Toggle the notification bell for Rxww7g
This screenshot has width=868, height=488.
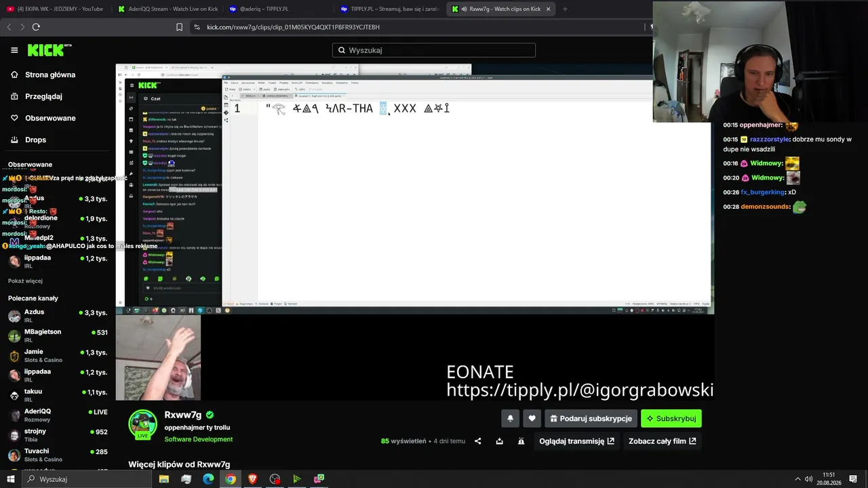point(510,418)
